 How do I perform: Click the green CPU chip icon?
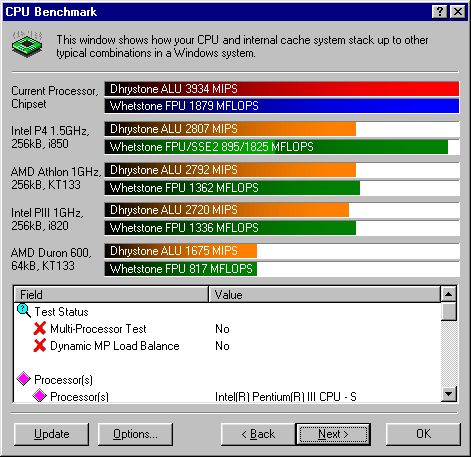(27, 44)
